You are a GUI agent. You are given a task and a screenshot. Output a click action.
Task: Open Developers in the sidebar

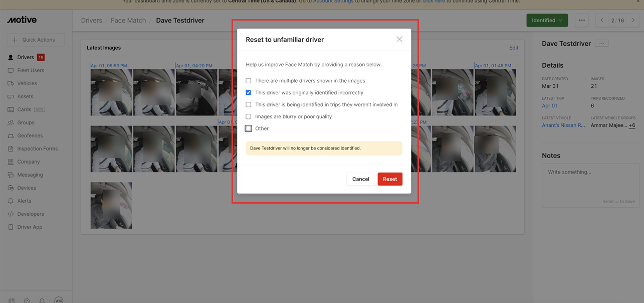[30, 214]
